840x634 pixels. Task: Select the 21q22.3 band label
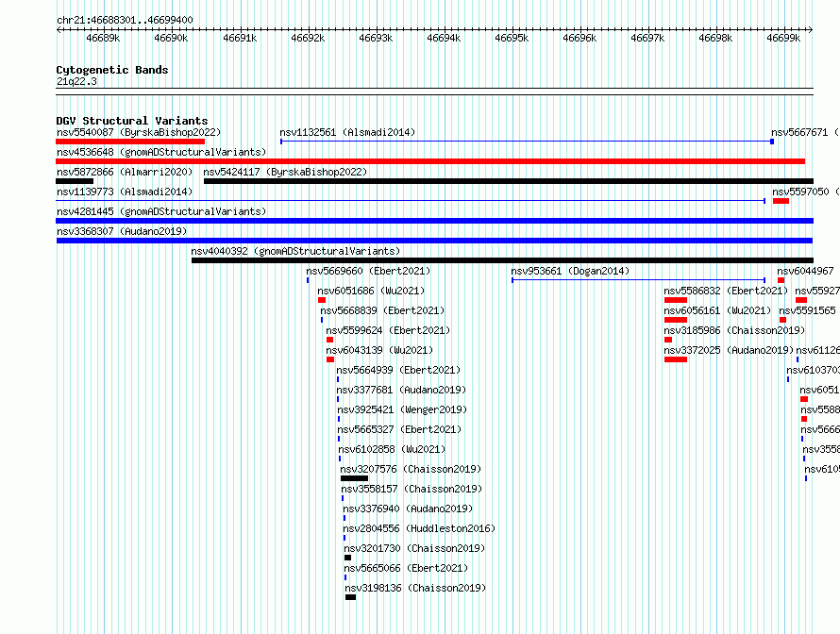click(x=76, y=81)
